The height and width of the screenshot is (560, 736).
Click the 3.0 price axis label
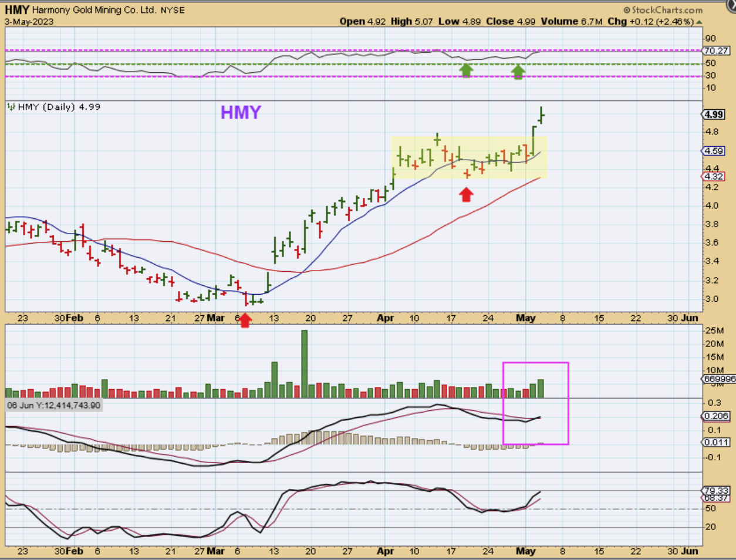[711, 299]
